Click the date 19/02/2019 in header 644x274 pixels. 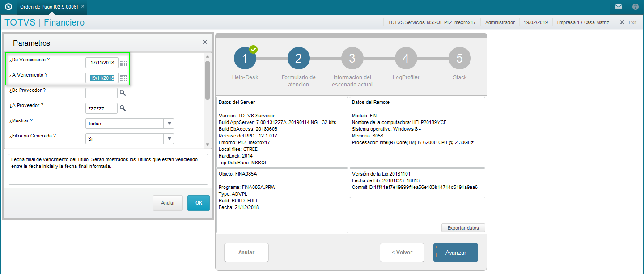pyautogui.click(x=536, y=22)
